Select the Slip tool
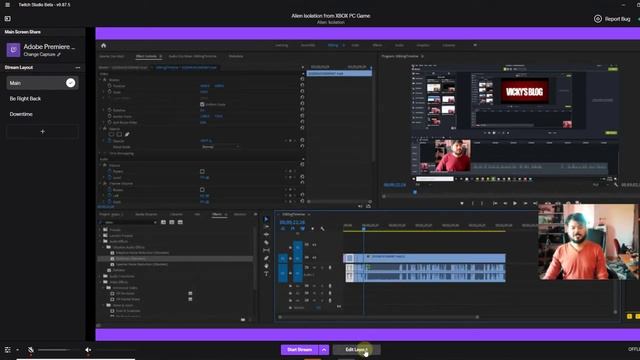640x360 pixels. click(266, 250)
